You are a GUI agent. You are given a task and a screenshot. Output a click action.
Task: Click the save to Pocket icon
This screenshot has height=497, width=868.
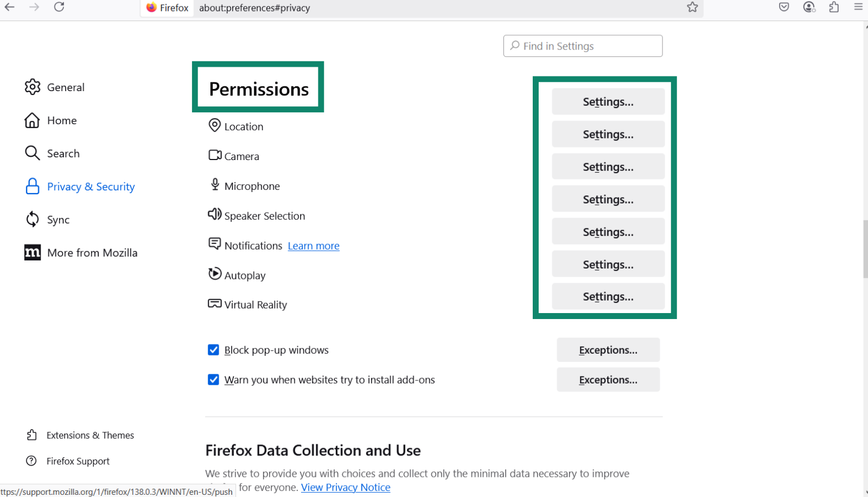click(x=783, y=8)
